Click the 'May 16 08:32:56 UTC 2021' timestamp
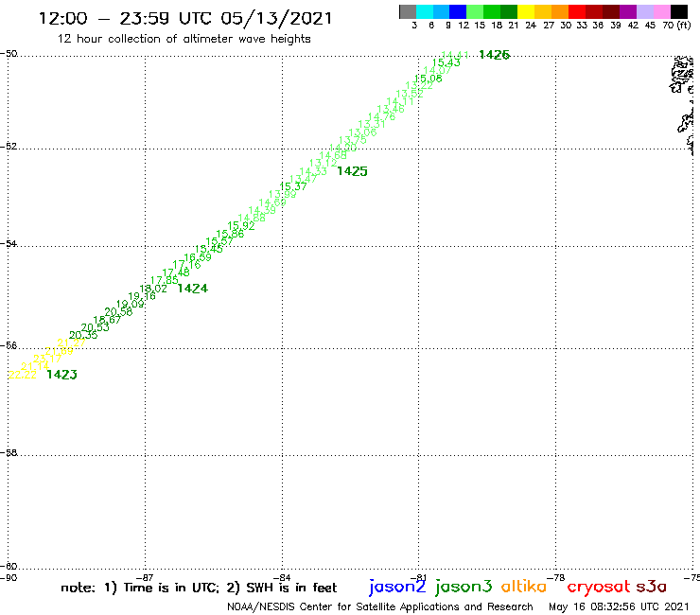Image resolution: width=700 pixels, height=615 pixels. [x=619, y=606]
